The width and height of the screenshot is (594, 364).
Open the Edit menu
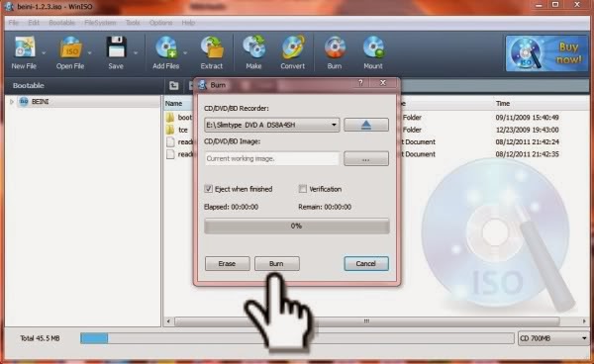click(34, 23)
